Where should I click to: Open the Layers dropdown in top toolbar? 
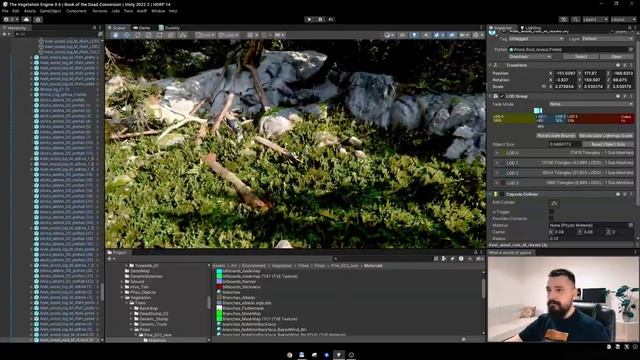click(x=595, y=19)
